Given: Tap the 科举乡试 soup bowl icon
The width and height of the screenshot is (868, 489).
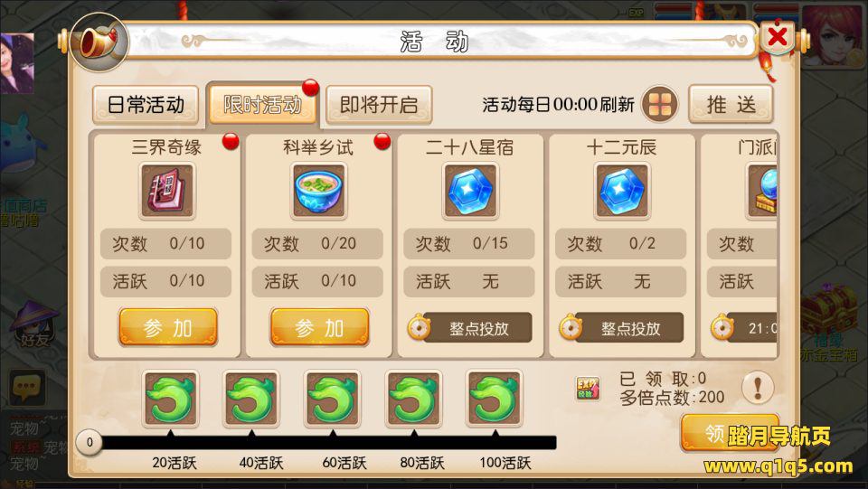Looking at the screenshot, I should pos(318,191).
